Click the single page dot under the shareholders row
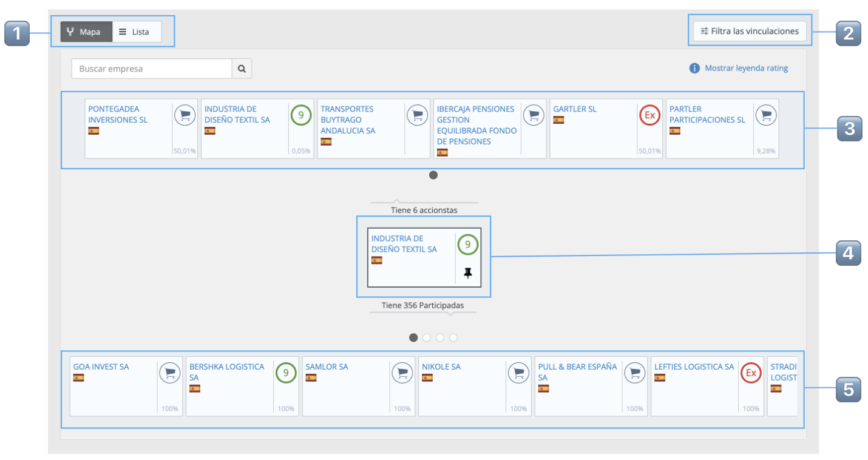Image resolution: width=868 pixels, height=460 pixels. 433,175
